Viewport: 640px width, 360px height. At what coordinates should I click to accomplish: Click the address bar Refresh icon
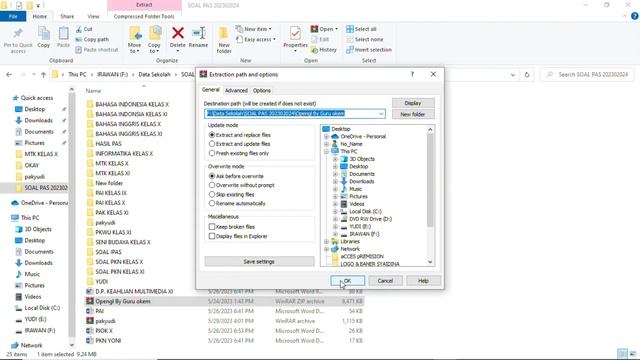point(527,75)
